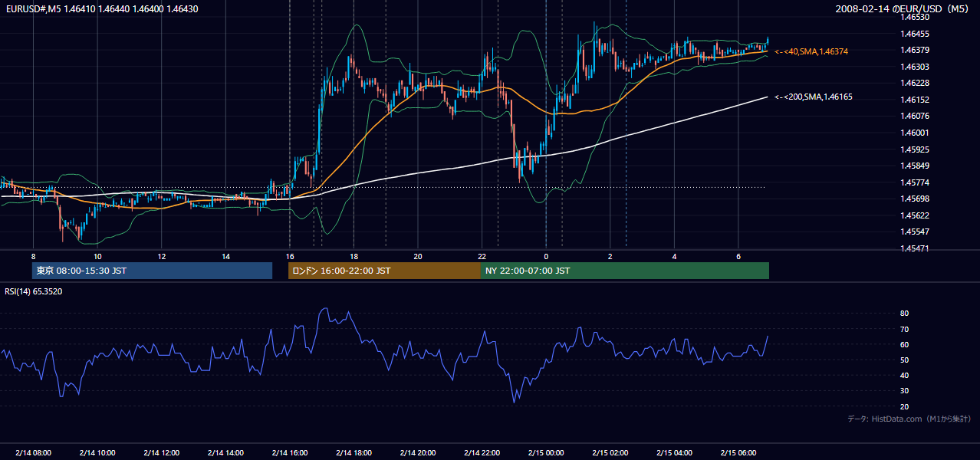Screen dimensions: 980x460
Task: Click the 2/14 10:00 date axis label
Action: [x=97, y=453]
